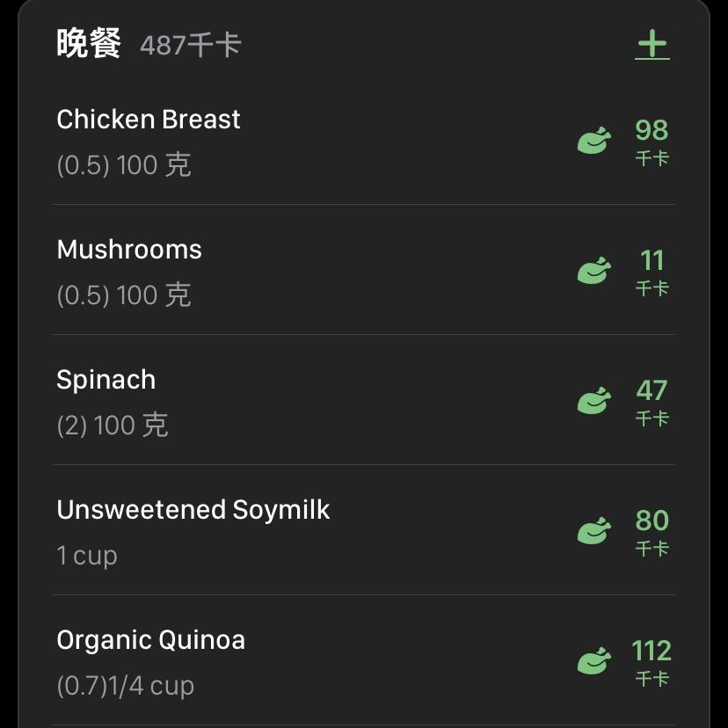This screenshot has width=728, height=728.
Task: Tap the chicken icon beside Spinach
Action: [x=593, y=401]
